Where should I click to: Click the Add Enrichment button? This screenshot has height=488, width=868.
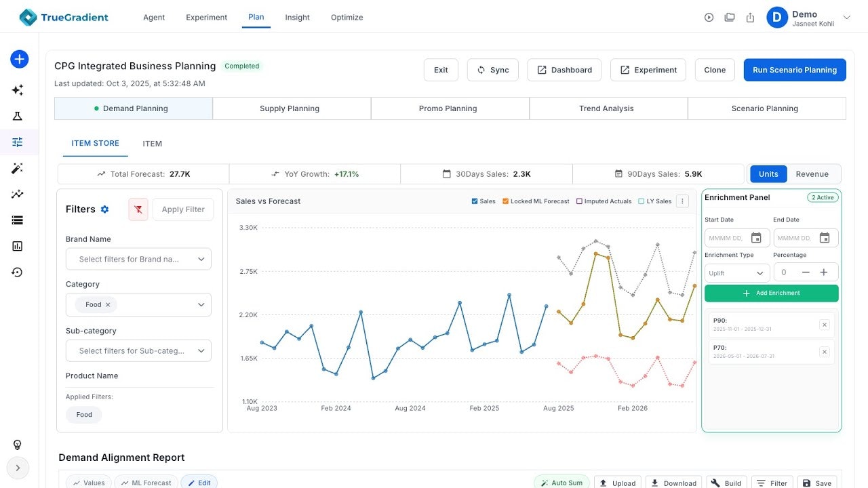[771, 293]
